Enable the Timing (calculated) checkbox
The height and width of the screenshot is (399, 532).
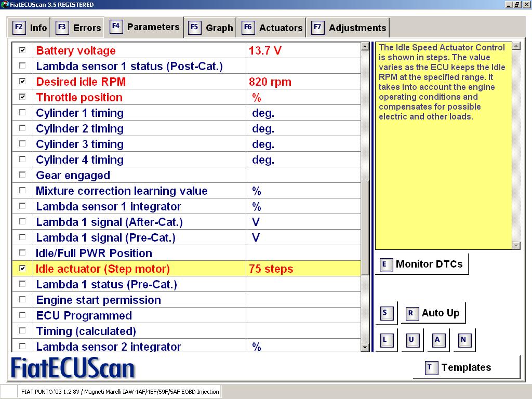click(x=22, y=331)
